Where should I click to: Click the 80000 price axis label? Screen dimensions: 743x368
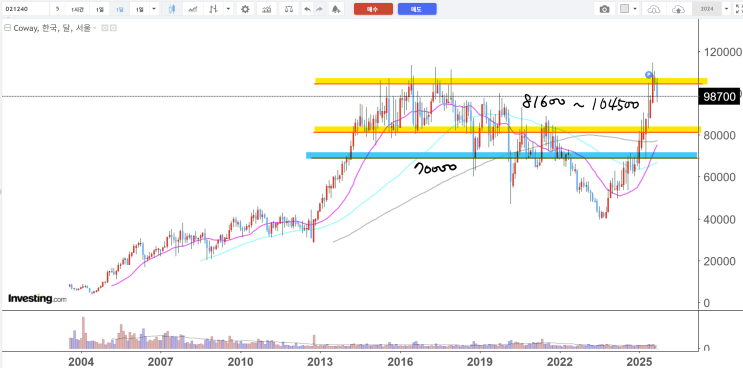pyautogui.click(x=719, y=135)
